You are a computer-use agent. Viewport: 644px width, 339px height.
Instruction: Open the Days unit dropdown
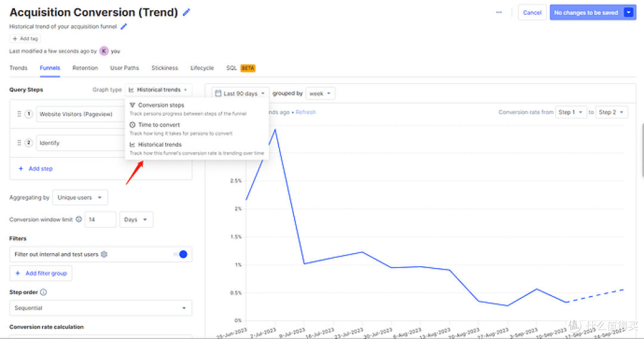[x=136, y=220]
